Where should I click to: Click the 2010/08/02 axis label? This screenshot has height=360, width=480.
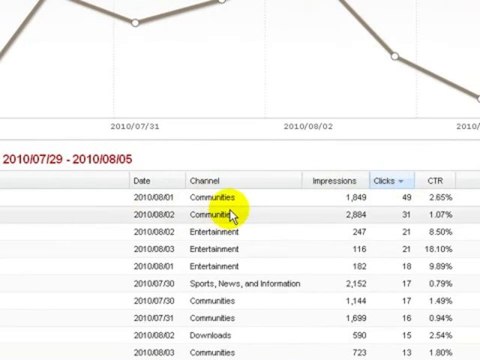pyautogui.click(x=308, y=126)
